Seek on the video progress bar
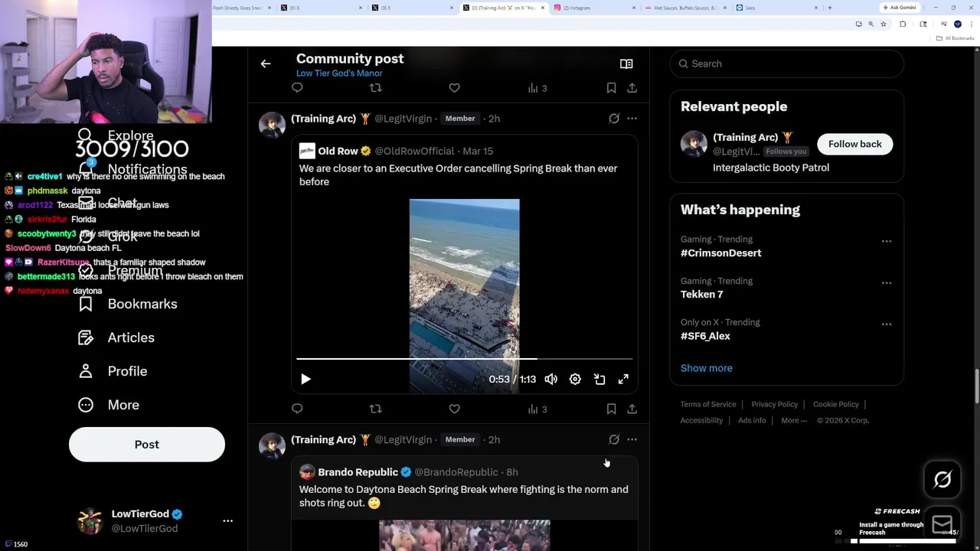This screenshot has width=980, height=551. tap(465, 358)
